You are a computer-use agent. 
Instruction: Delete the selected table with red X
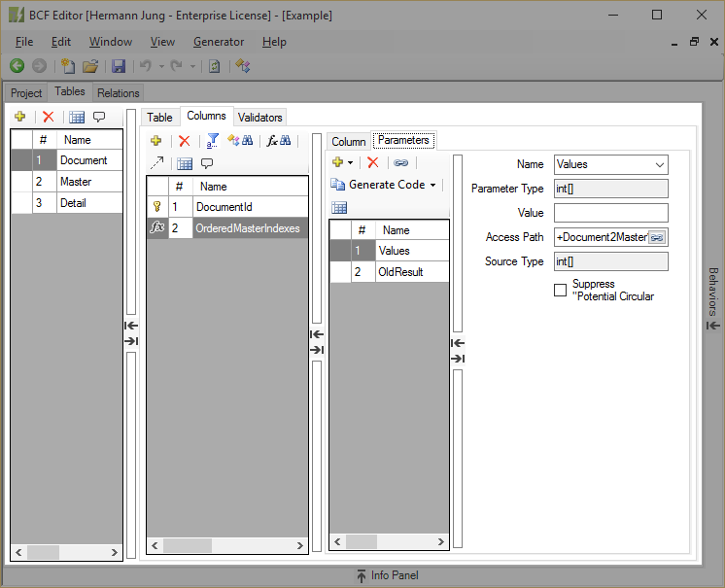48,117
